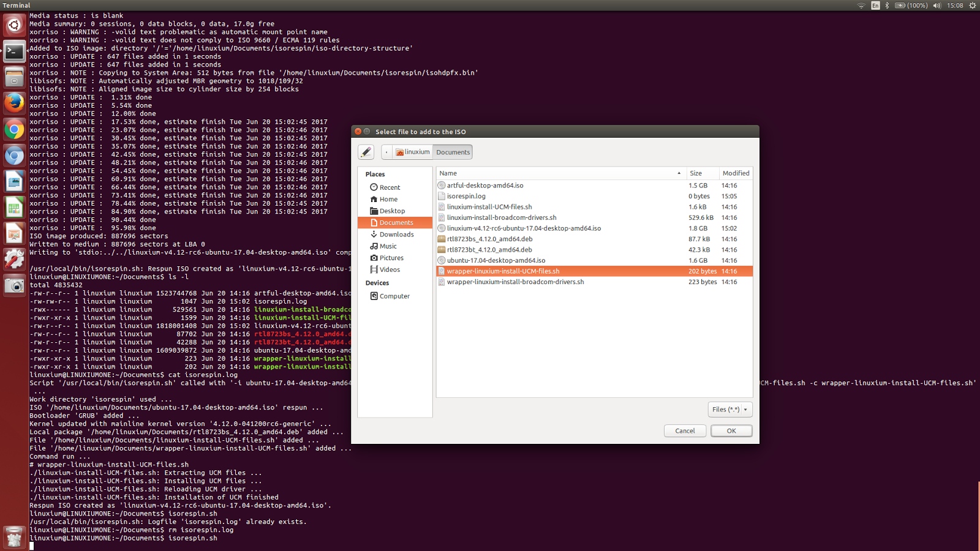
Task: Open the sound volume indicator
Action: 937,6
